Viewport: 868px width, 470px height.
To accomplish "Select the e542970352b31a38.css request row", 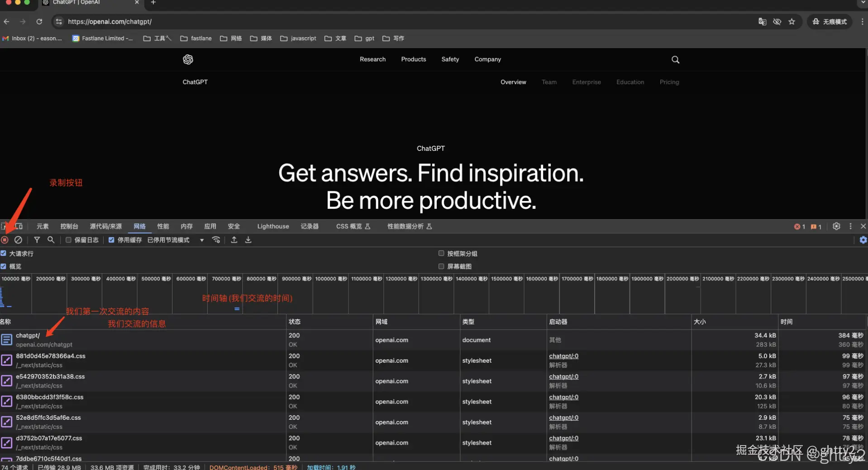I will click(x=434, y=381).
